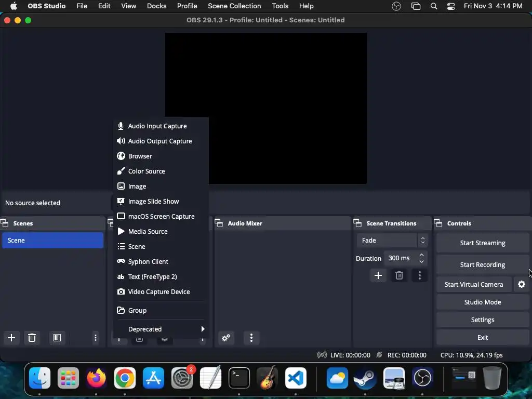The width and height of the screenshot is (532, 399).
Task: Begin recording with Start Recording
Action: pyautogui.click(x=483, y=264)
